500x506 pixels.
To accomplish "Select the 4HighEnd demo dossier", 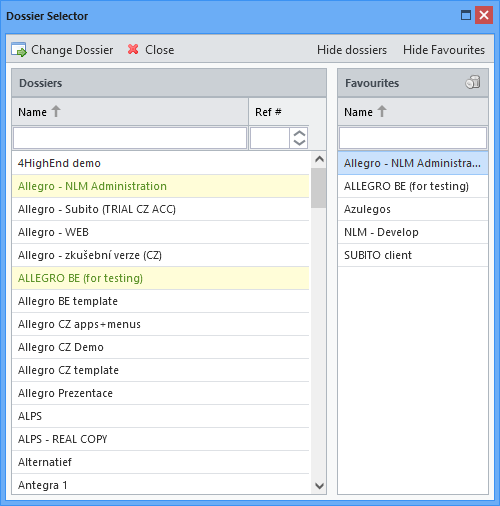I will [x=160, y=163].
